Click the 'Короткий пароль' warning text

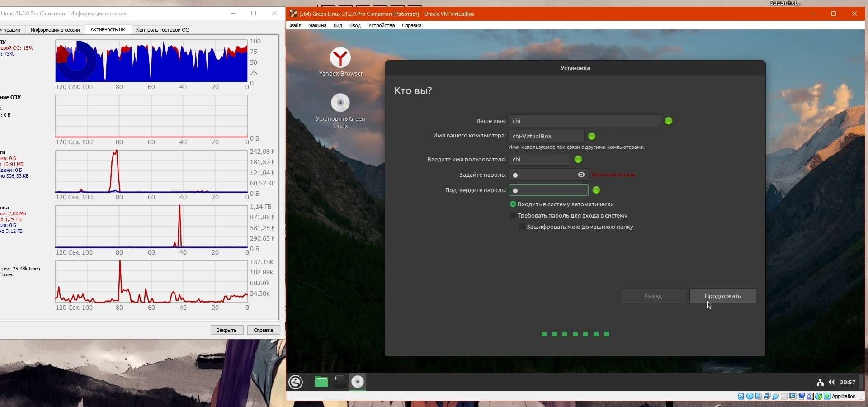point(614,175)
